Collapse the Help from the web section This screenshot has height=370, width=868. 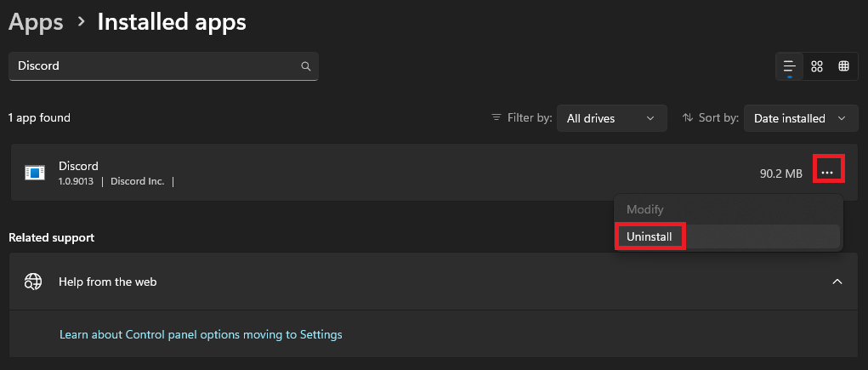(837, 282)
